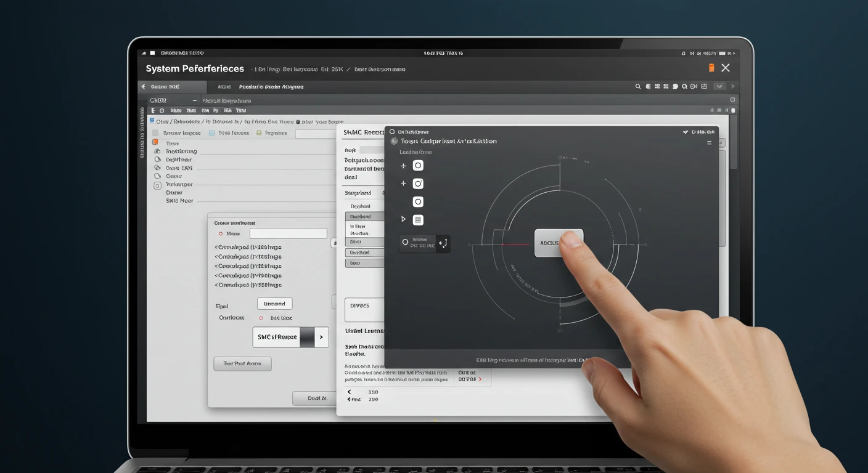868x473 pixels.
Task: Click the connector node icon in the dark widget
Action: [x=443, y=243]
